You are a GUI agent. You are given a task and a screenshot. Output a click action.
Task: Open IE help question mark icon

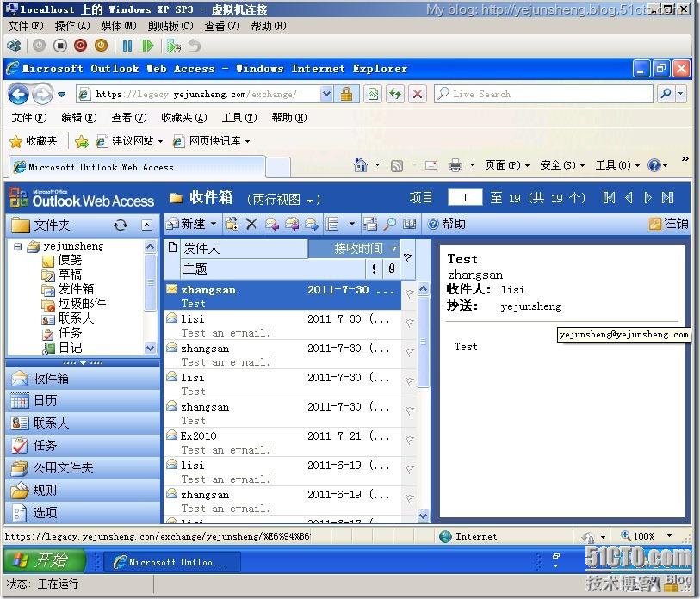pyautogui.click(x=654, y=165)
